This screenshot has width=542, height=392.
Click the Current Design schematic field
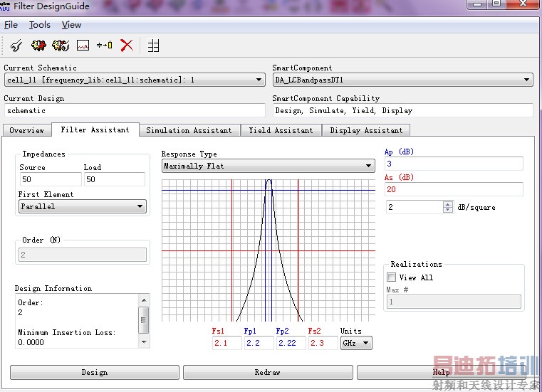135,110
